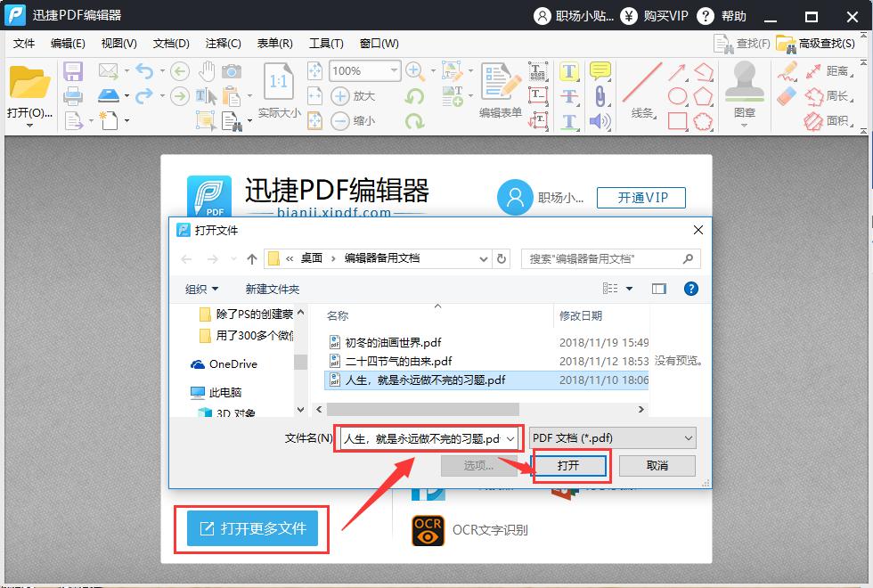Click the 高级查找 advanced search icon
Screen dimensions: 873x588
[x=823, y=44]
